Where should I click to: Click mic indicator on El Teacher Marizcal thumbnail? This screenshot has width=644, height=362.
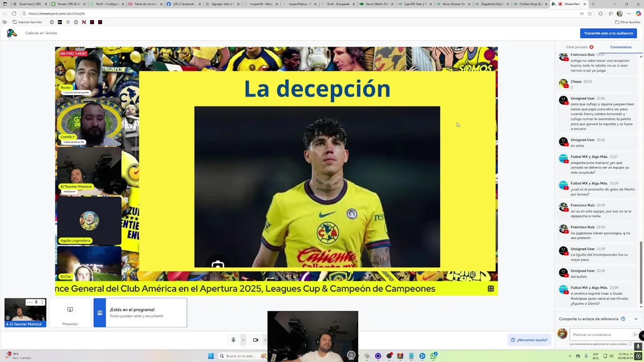(36, 302)
